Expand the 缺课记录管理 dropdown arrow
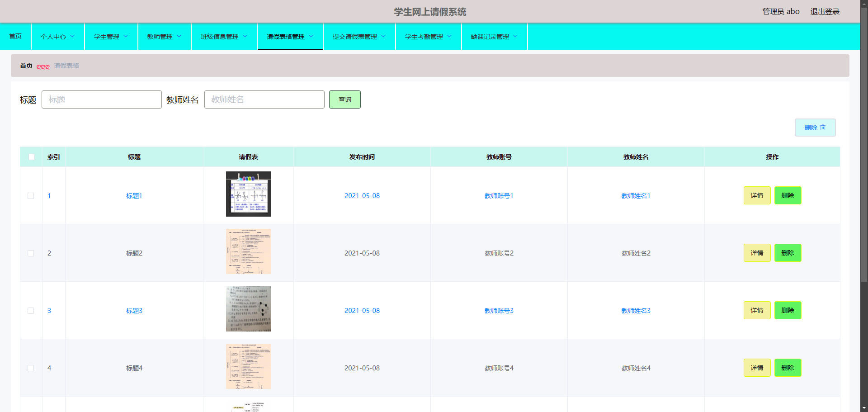The image size is (868, 412). pyautogui.click(x=515, y=37)
